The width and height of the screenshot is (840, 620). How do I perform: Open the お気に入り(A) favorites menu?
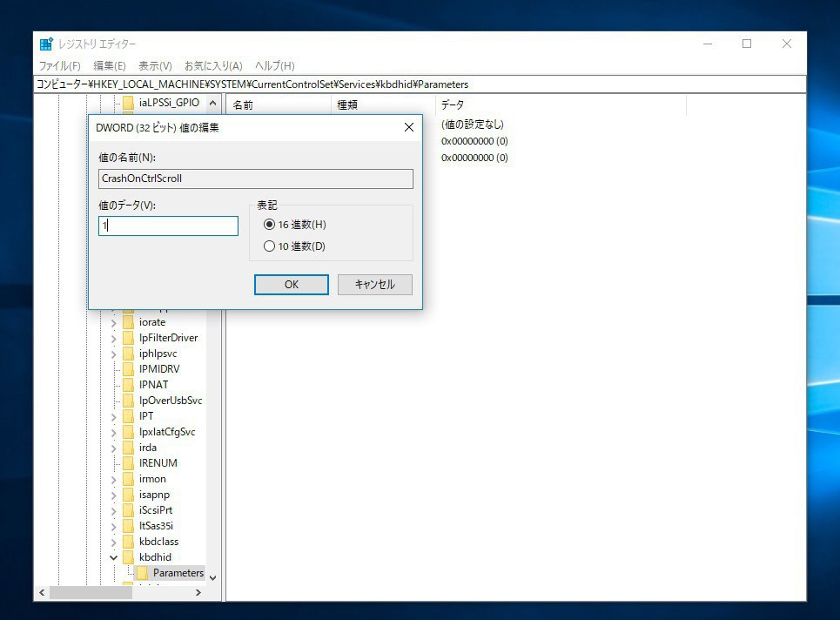(212, 66)
